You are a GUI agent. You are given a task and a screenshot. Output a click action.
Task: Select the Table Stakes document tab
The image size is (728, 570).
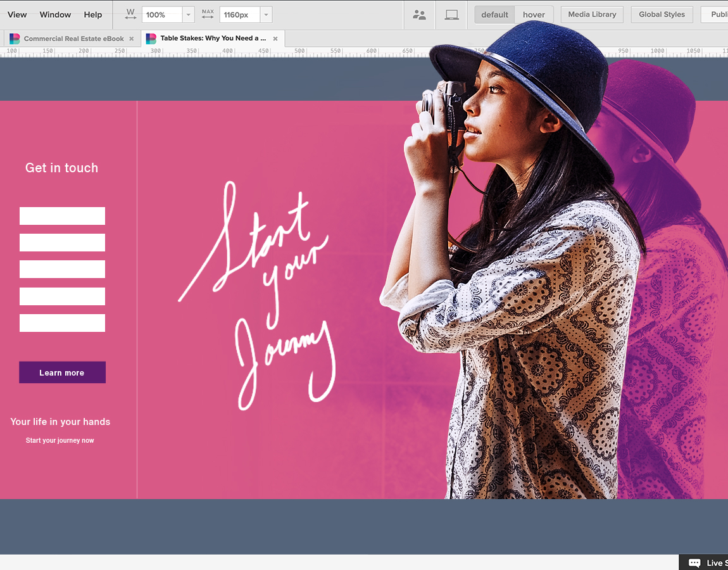[213, 38]
